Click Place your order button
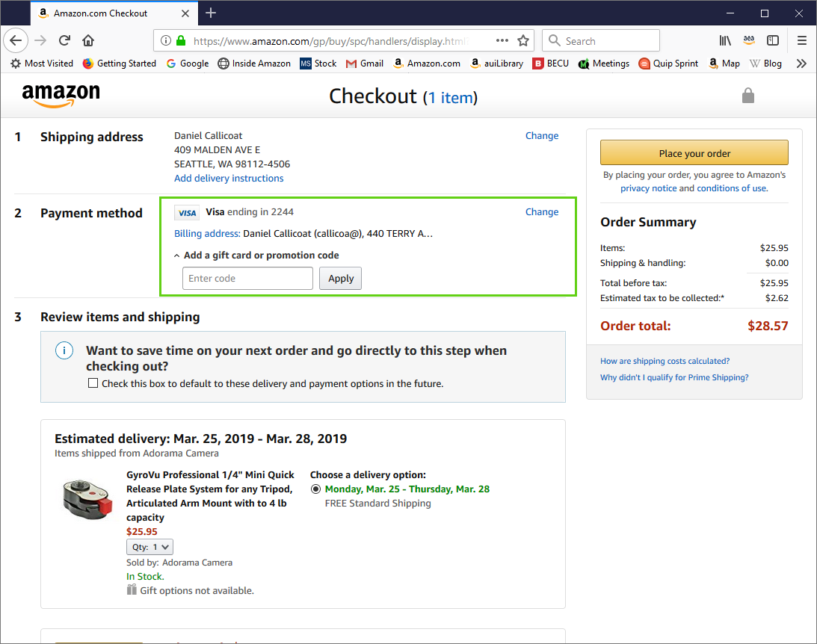817x644 pixels. [694, 153]
